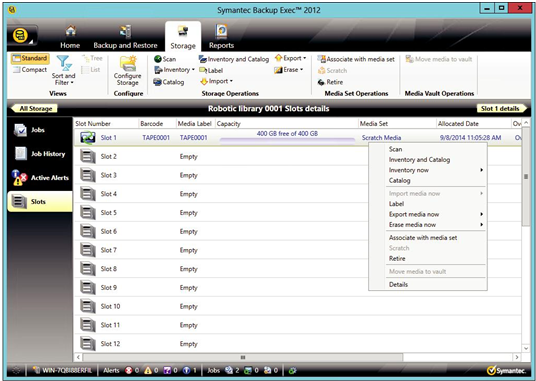
Task: Open the Jobs sidebar item
Action: 40,130
